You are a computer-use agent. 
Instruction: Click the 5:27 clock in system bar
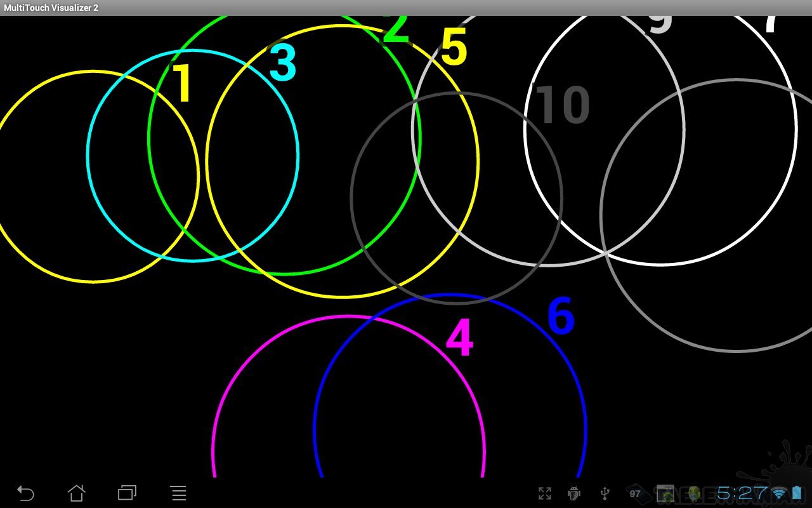coord(742,493)
